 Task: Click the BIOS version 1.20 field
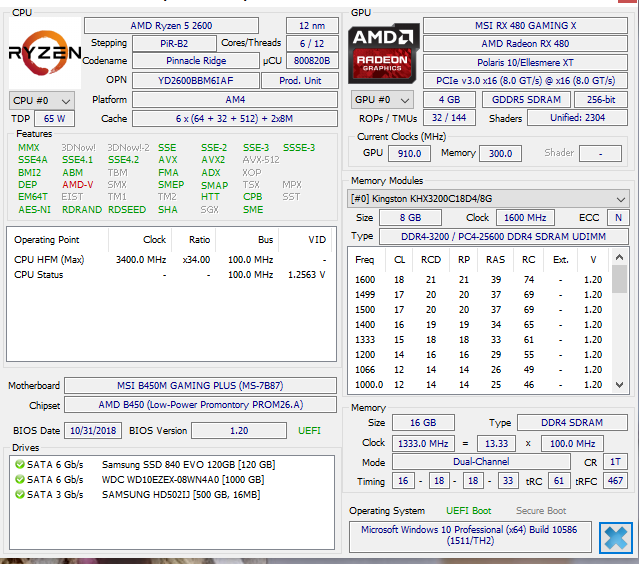[x=239, y=431]
